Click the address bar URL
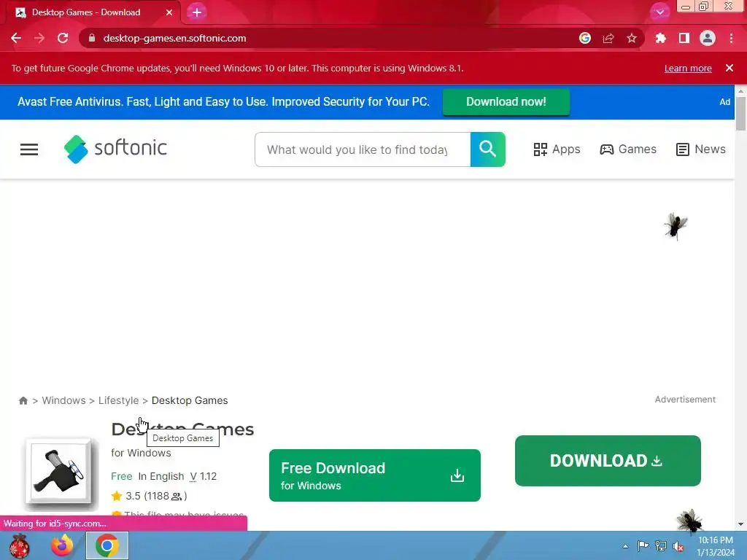The width and height of the screenshot is (747, 560). pyautogui.click(x=174, y=38)
